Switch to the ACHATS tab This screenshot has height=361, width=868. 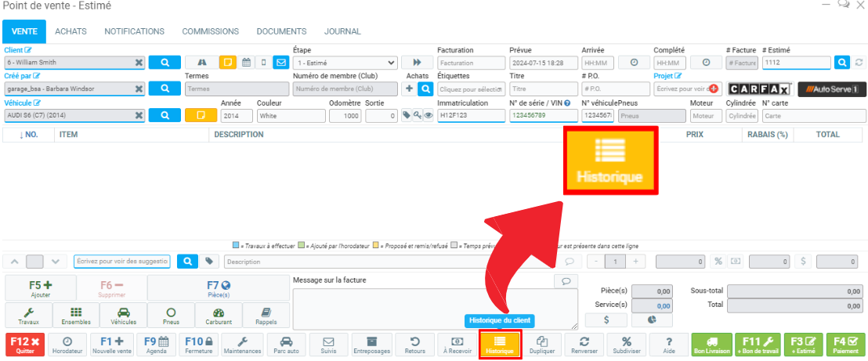71,31
